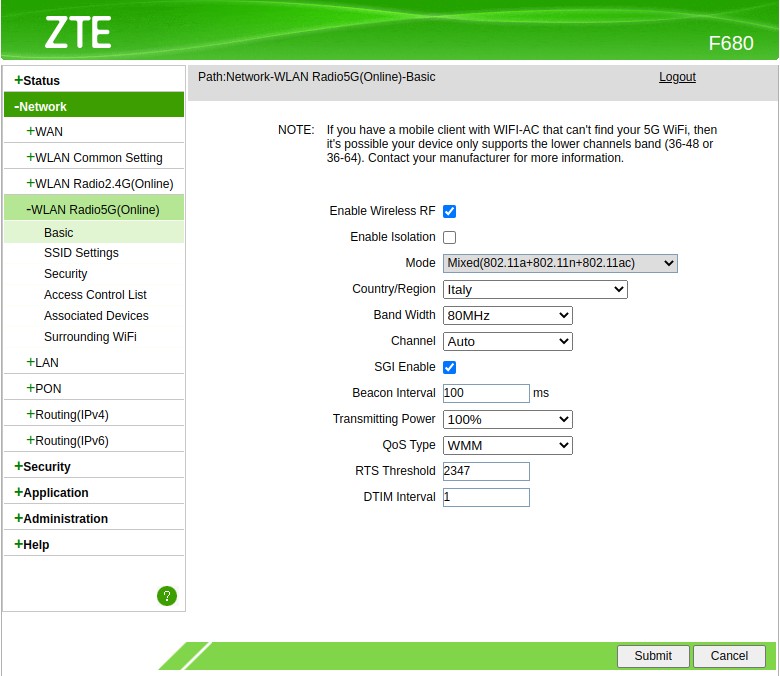Collapse the Network menu section
The image size is (780, 676).
pyautogui.click(x=40, y=106)
